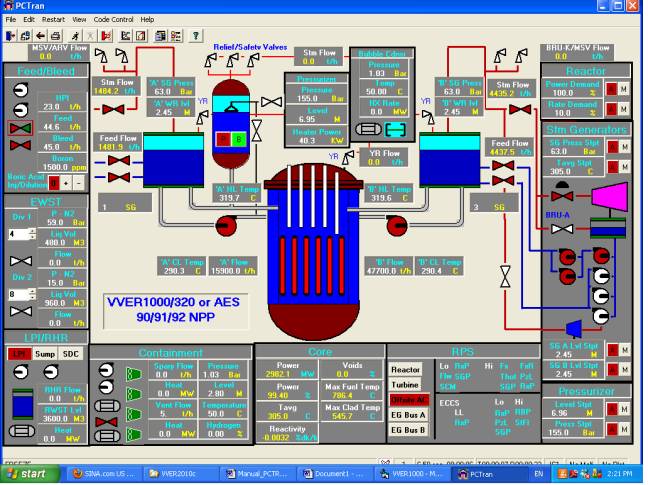The width and height of the screenshot is (648, 485).
Task: Switch to Manual_PCTR taskbar window
Action: [x=256, y=474]
